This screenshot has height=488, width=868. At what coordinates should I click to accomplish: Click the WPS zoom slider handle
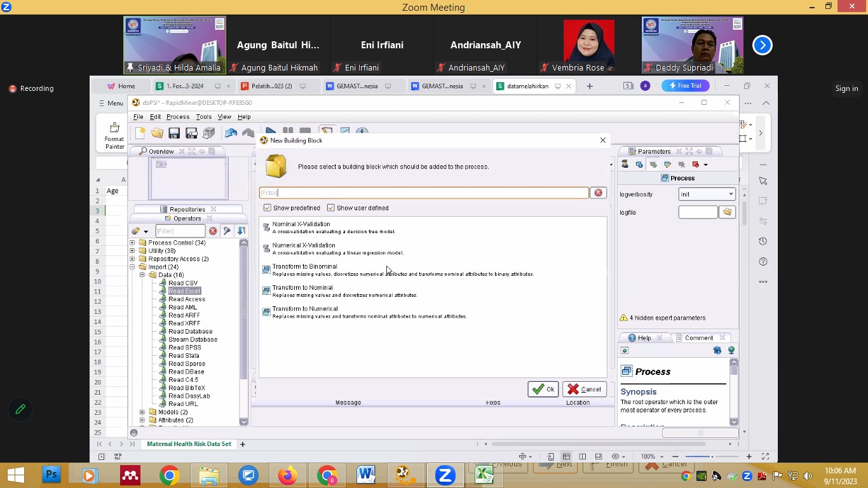tap(712, 456)
